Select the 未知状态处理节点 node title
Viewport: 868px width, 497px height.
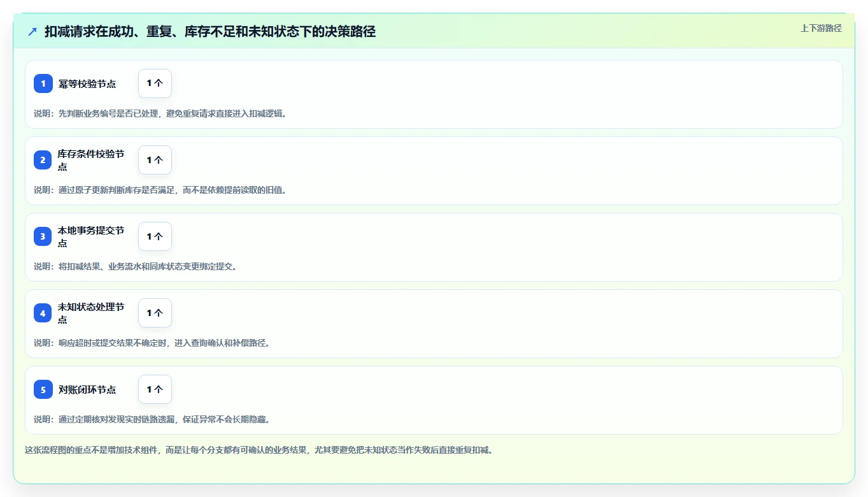click(91, 313)
